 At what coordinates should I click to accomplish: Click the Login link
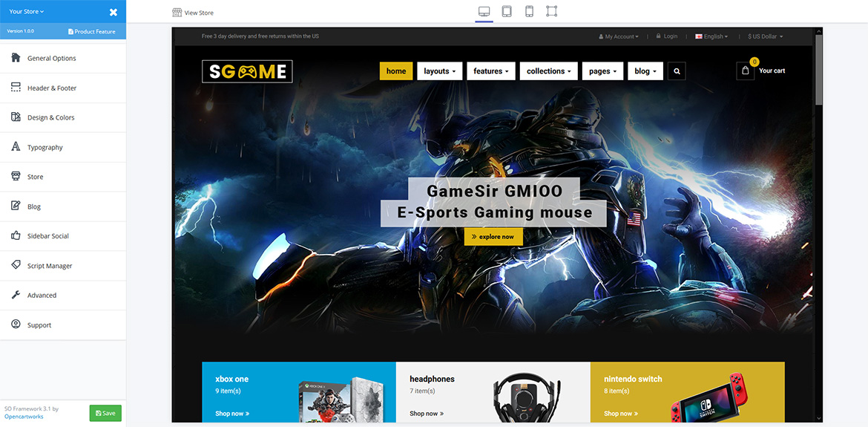pyautogui.click(x=666, y=36)
